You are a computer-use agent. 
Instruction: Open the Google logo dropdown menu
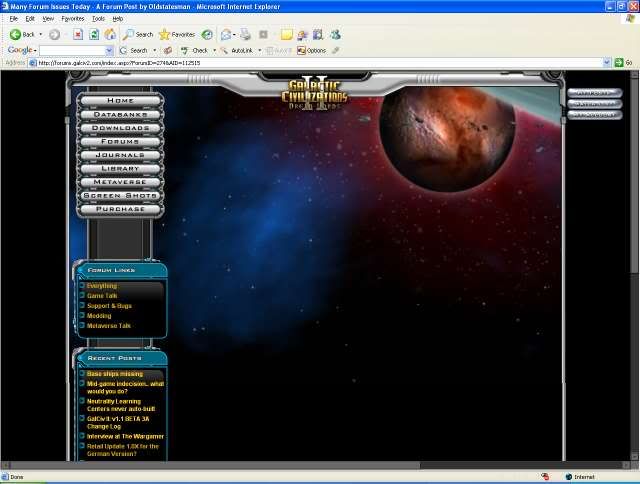point(22,50)
